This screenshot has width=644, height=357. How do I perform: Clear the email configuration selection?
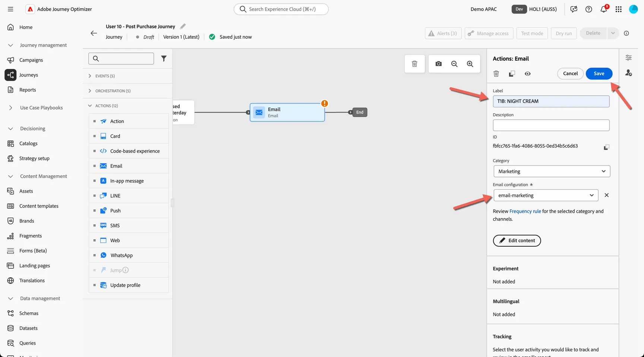pos(606,195)
